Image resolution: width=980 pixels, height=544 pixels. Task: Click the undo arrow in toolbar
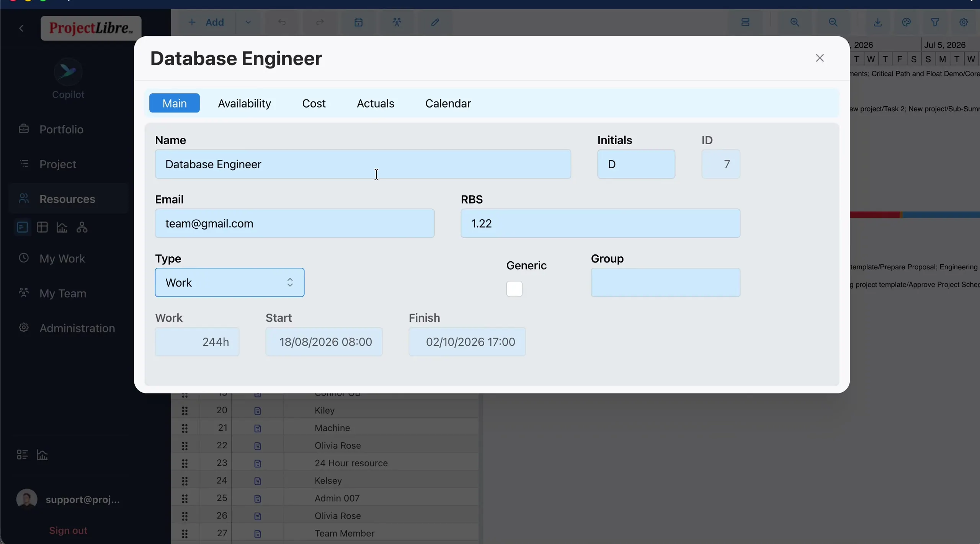pyautogui.click(x=282, y=22)
